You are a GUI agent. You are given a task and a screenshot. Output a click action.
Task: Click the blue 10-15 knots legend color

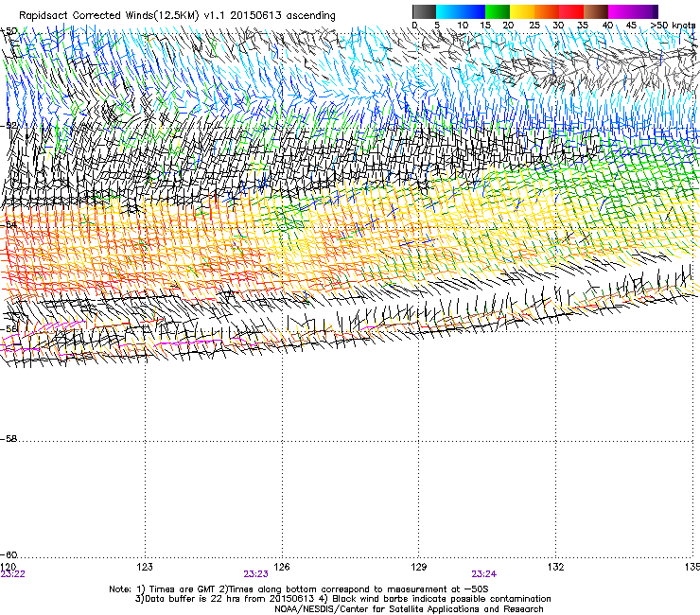[x=473, y=11]
